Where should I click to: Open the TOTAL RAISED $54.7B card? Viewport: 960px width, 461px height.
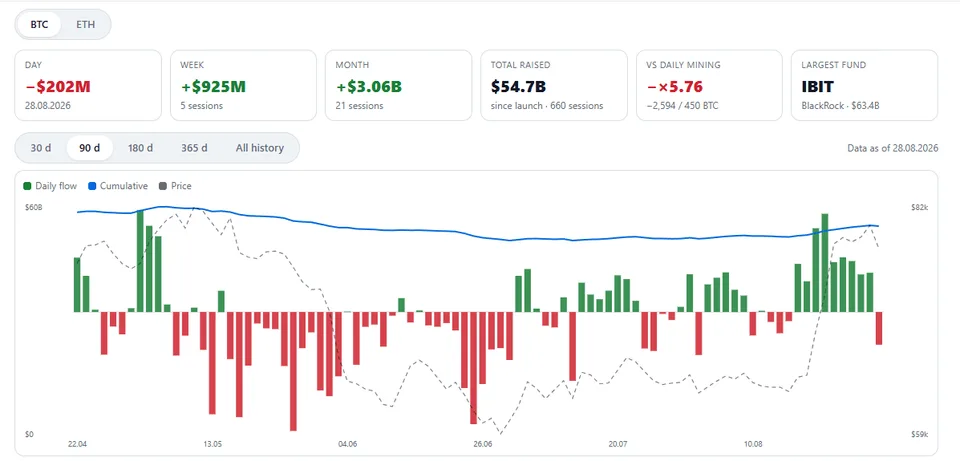pyautogui.click(x=554, y=85)
